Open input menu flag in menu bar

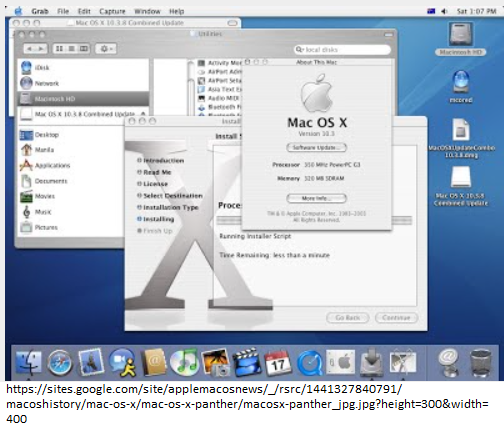tap(431, 11)
